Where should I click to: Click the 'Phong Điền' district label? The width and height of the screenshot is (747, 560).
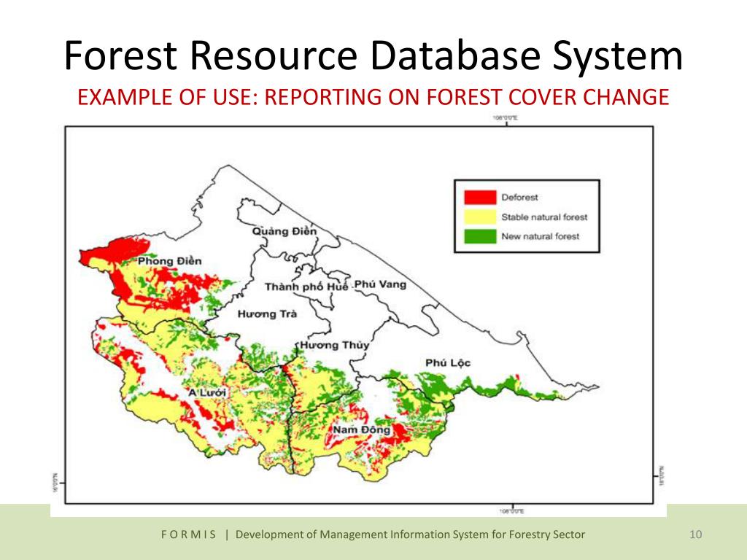tap(169, 261)
